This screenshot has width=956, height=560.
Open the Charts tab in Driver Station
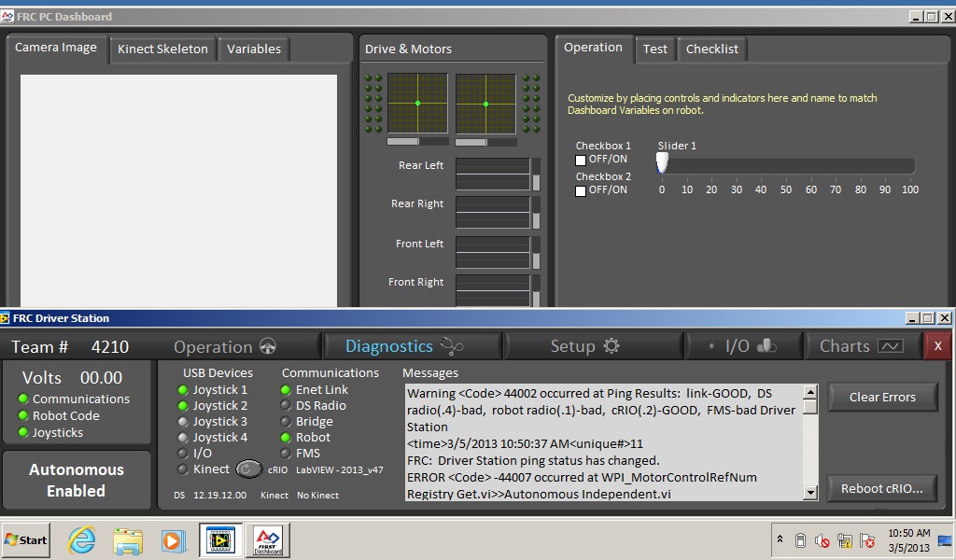tap(864, 346)
